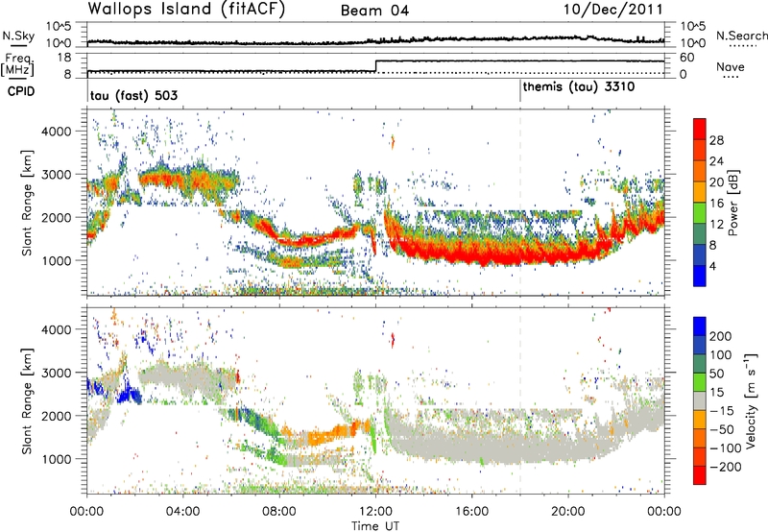This screenshot has width=768, height=532.
Task: Click the Time UT axis label
Action: (375, 526)
